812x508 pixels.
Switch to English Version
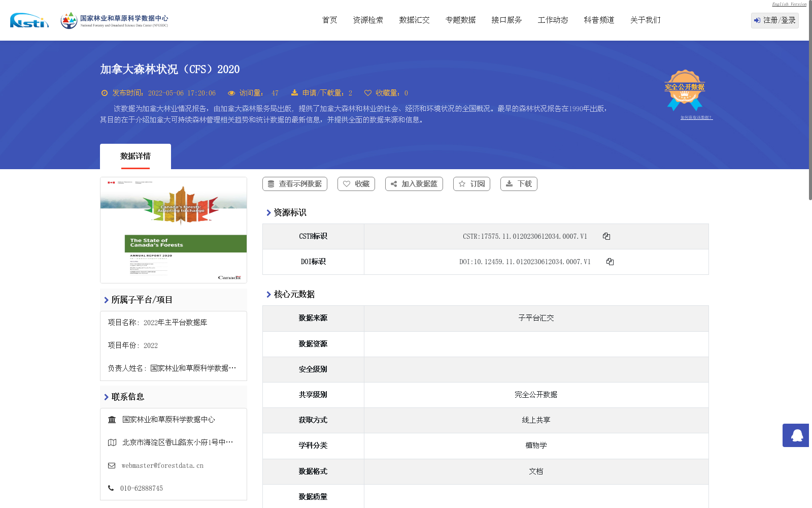789,4
